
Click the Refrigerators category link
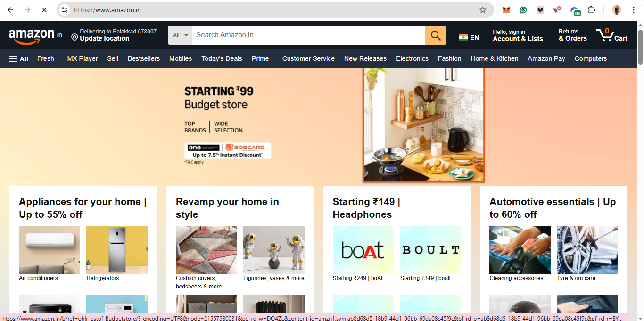[103, 278]
